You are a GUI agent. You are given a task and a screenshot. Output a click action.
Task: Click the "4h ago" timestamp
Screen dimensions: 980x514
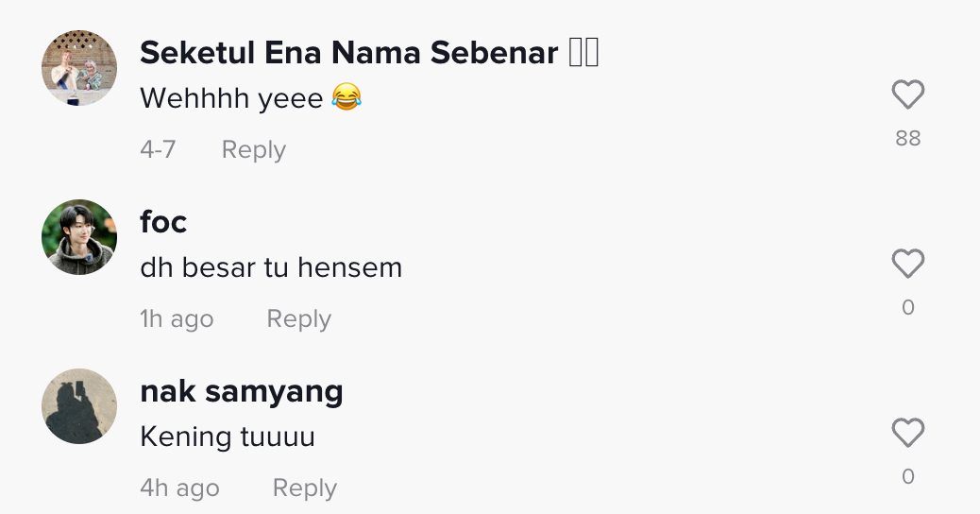point(179,488)
